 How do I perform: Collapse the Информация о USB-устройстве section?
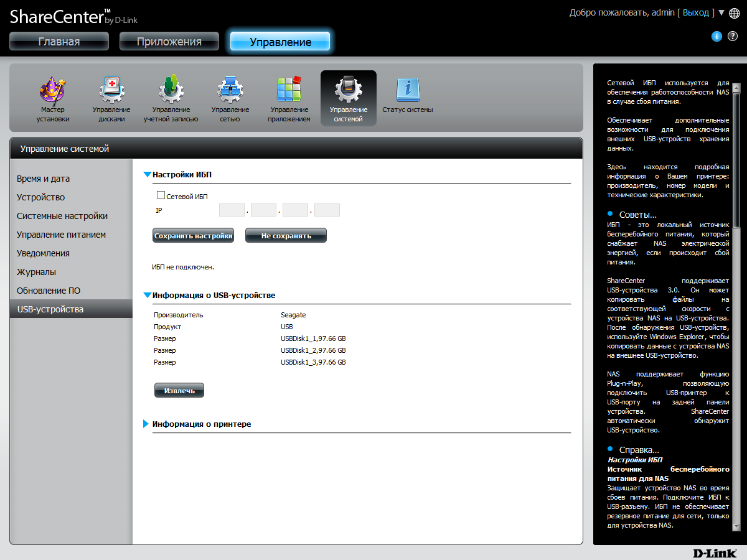pyautogui.click(x=148, y=296)
